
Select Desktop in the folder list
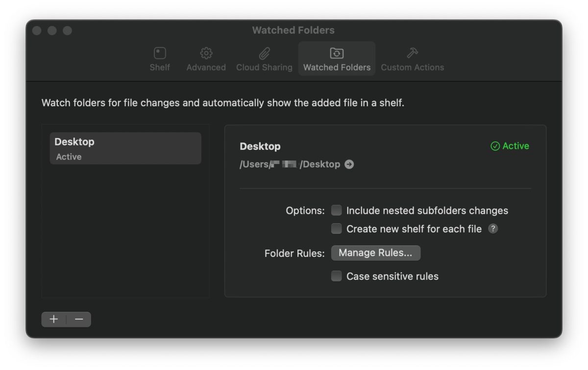pyautogui.click(x=125, y=148)
